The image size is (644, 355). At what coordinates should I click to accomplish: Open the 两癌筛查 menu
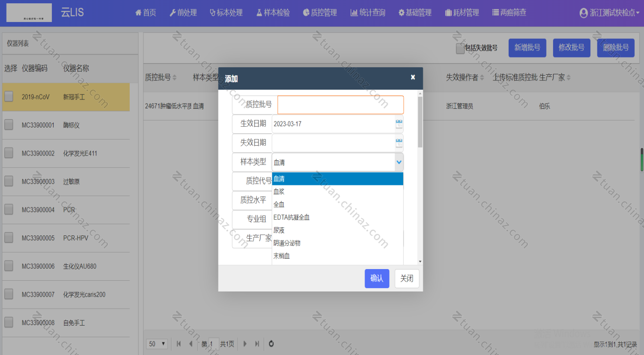509,13
